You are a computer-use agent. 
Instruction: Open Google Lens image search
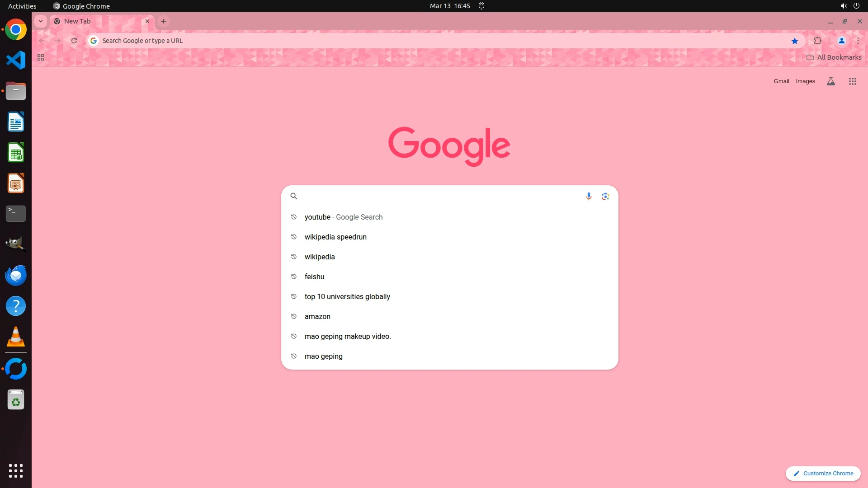tap(605, 196)
